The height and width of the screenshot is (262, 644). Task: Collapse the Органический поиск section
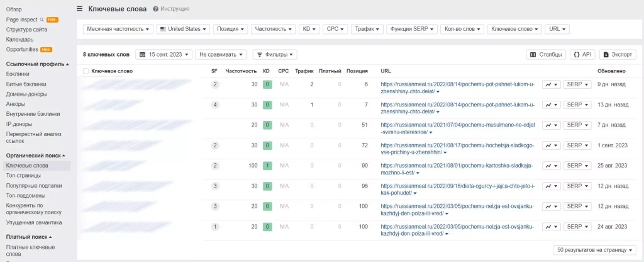(x=36, y=156)
